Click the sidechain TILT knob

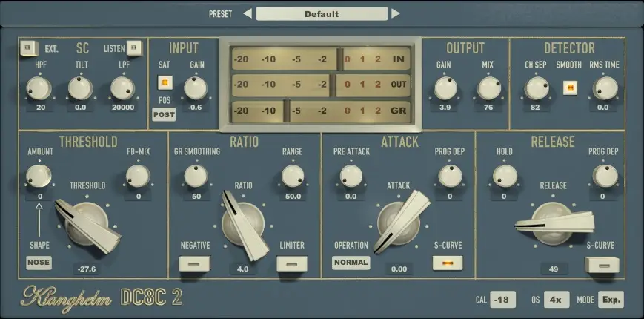pos(81,88)
